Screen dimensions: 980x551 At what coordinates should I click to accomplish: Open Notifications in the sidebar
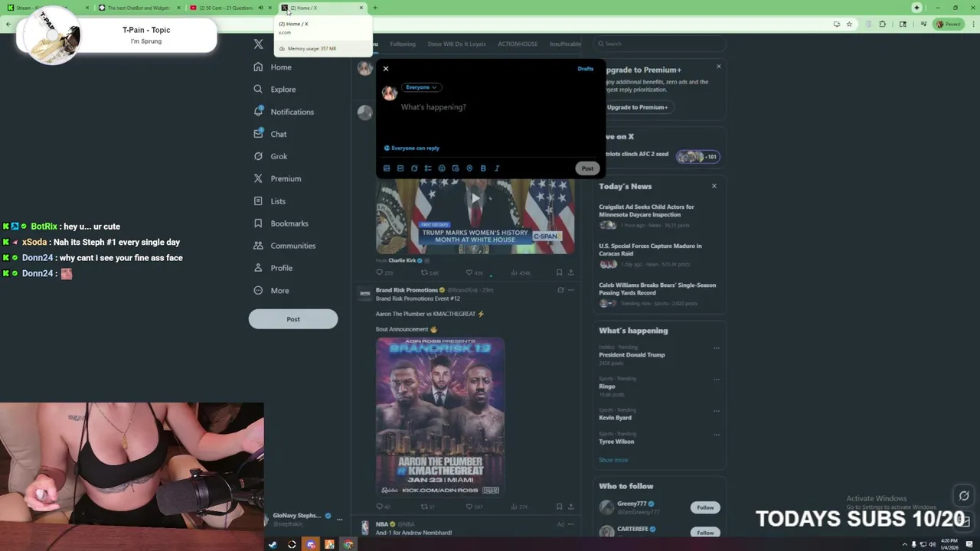point(284,112)
